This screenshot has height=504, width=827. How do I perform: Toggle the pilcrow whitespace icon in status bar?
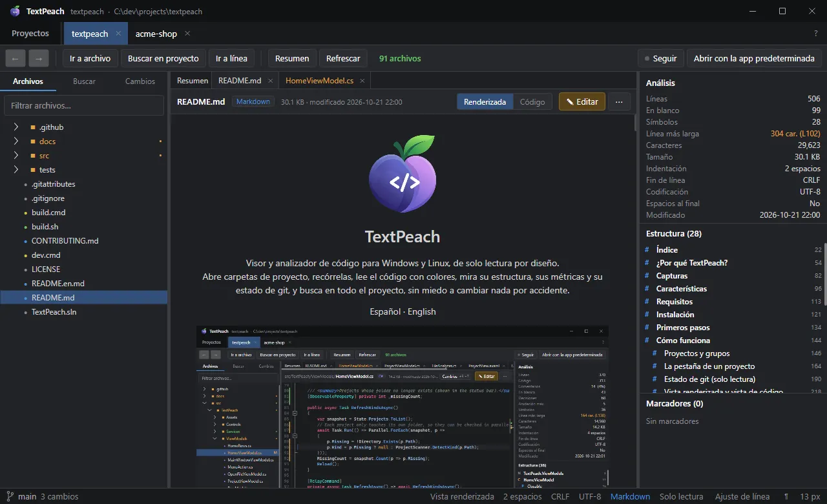pos(786,497)
